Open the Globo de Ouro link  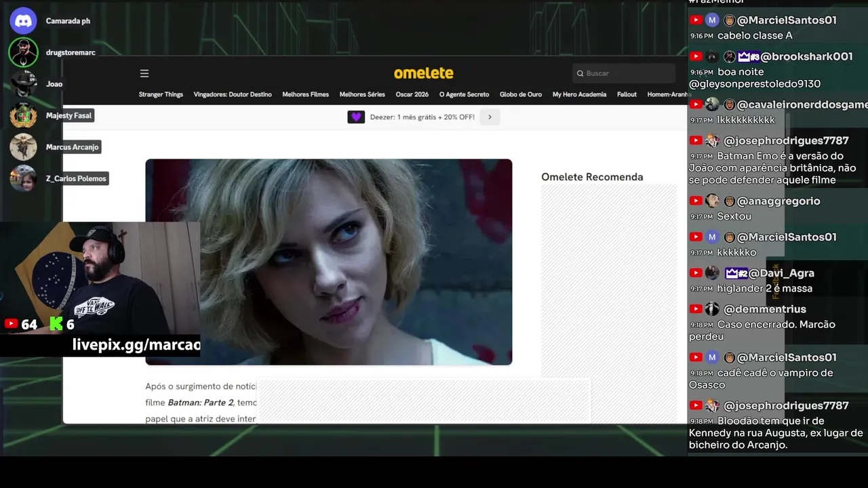pyautogui.click(x=521, y=94)
